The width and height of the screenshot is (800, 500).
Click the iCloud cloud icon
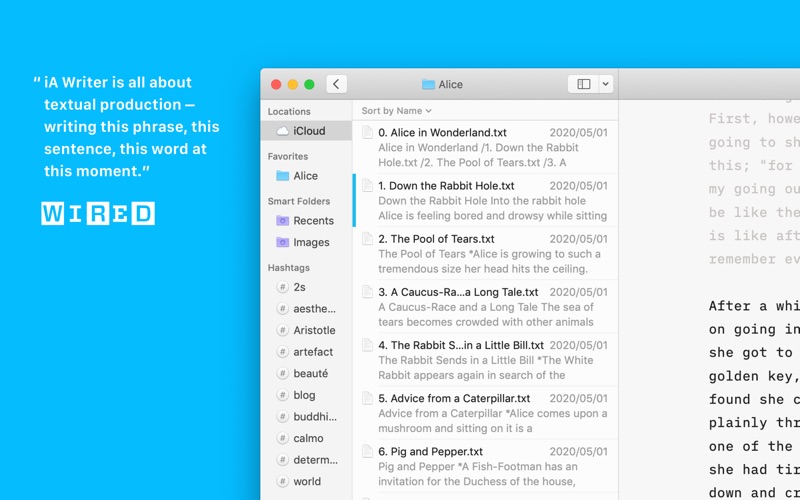(x=282, y=131)
